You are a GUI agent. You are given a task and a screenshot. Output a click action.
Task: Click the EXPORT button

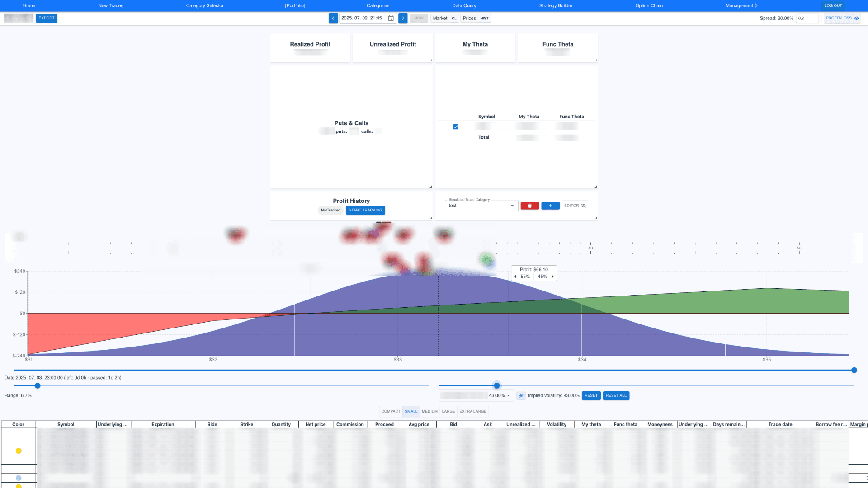point(47,18)
